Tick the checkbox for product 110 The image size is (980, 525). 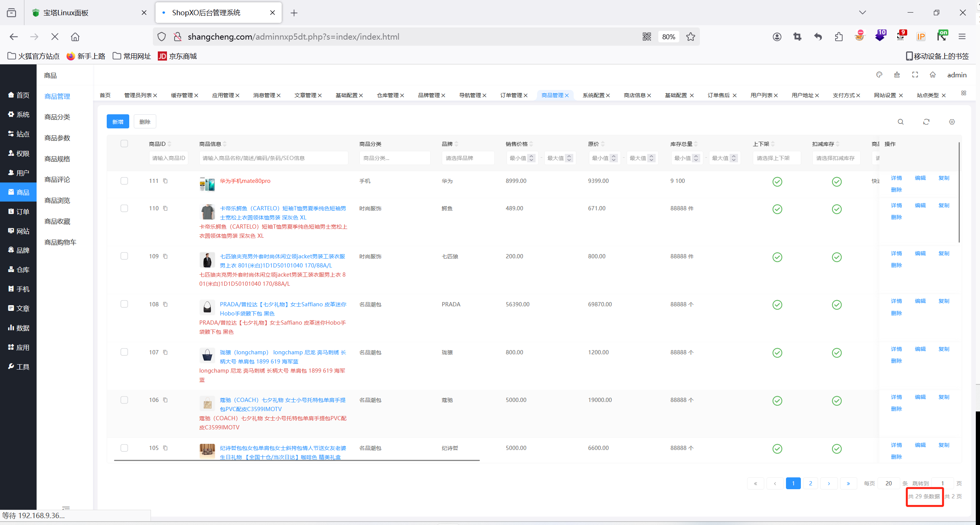pyautogui.click(x=124, y=208)
